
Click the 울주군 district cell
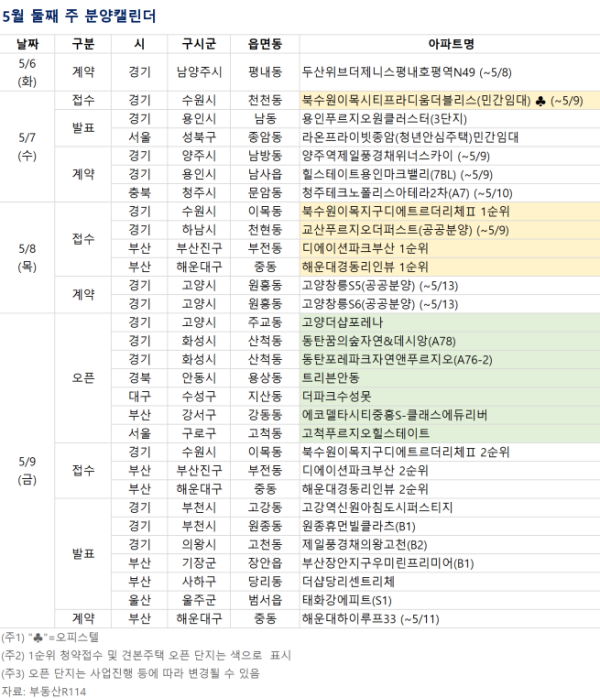195,599
